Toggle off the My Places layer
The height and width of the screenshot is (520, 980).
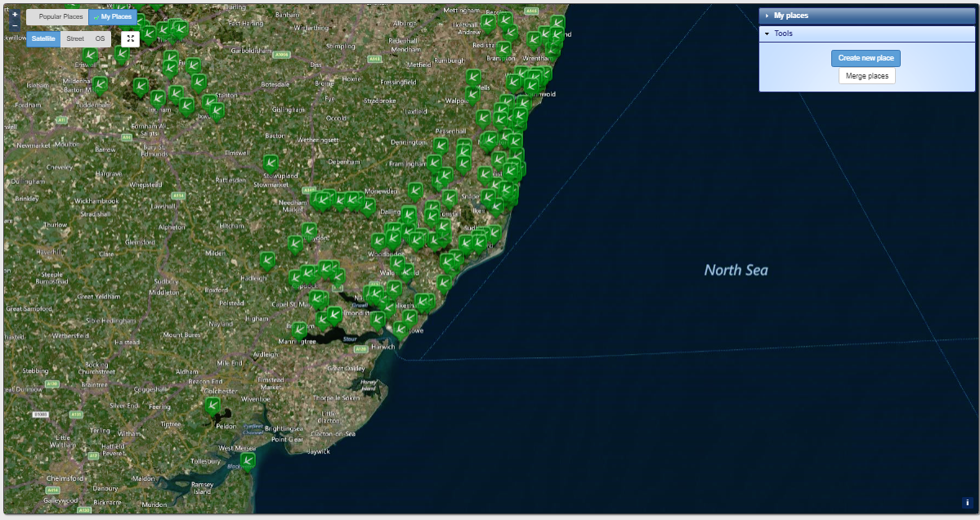point(113,16)
